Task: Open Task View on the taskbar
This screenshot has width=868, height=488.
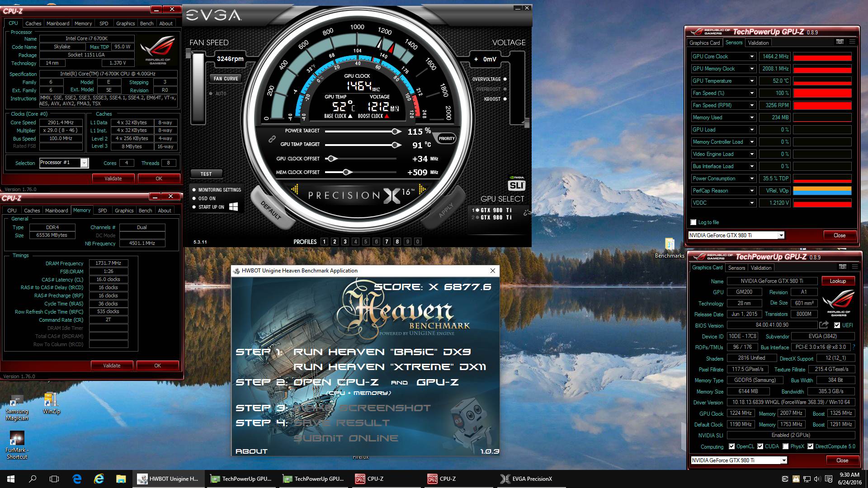Action: click(x=54, y=479)
